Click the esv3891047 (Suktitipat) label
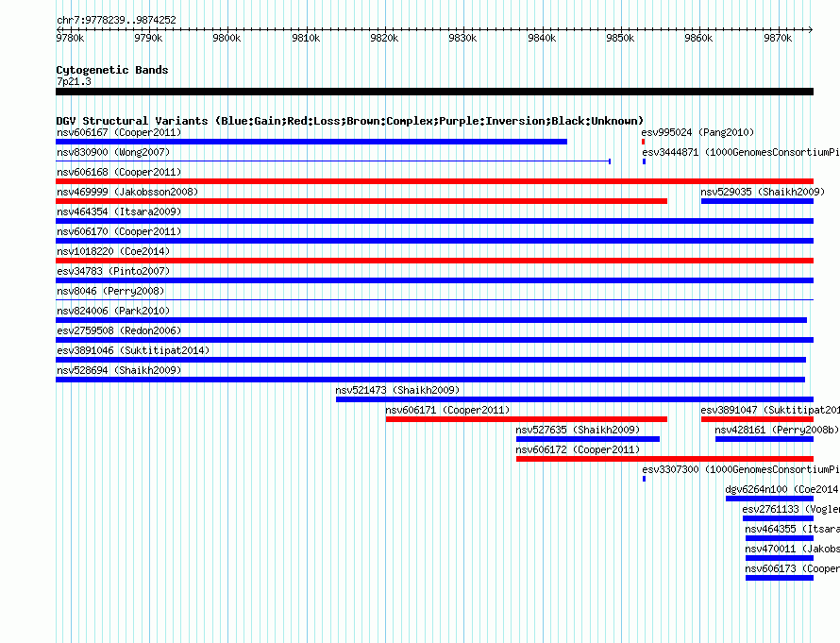 tap(770, 410)
